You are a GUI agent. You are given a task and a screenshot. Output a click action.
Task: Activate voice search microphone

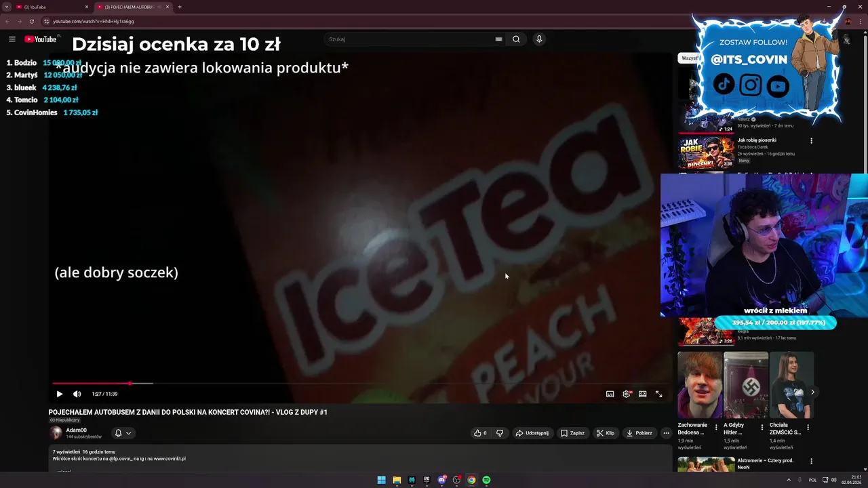[539, 39]
